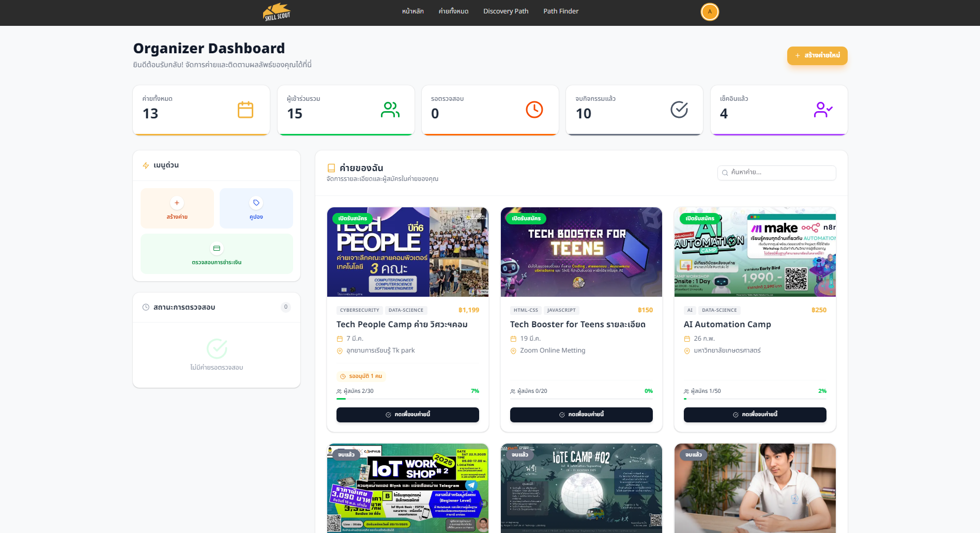Click the lightning icon beside เมนูด่วน

click(x=145, y=165)
